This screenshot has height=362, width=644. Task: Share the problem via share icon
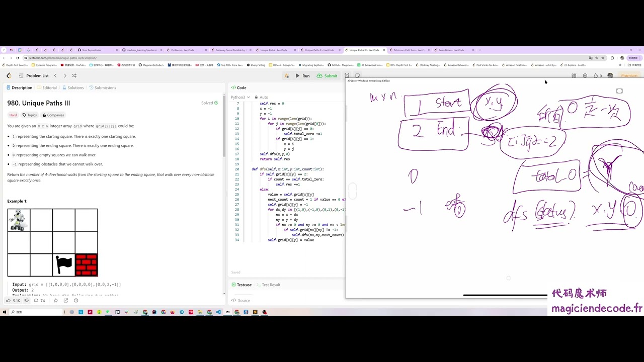66,301
